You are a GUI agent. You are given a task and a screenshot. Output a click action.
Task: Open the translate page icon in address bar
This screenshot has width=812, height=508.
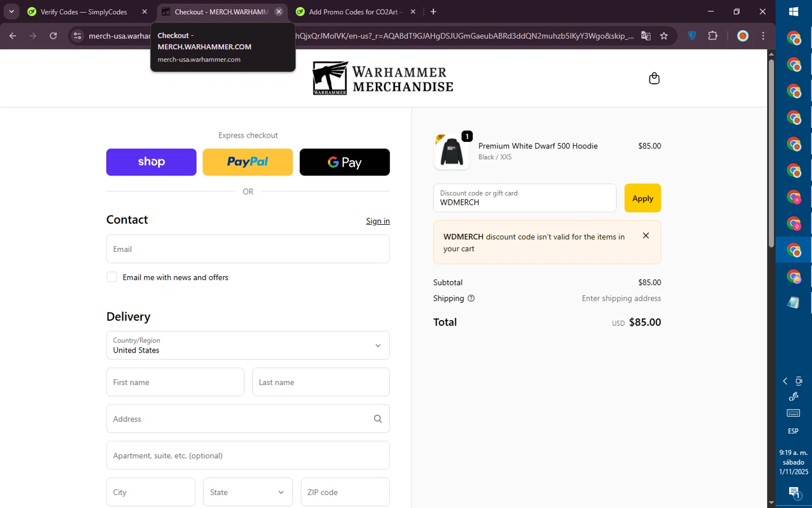coord(646,36)
